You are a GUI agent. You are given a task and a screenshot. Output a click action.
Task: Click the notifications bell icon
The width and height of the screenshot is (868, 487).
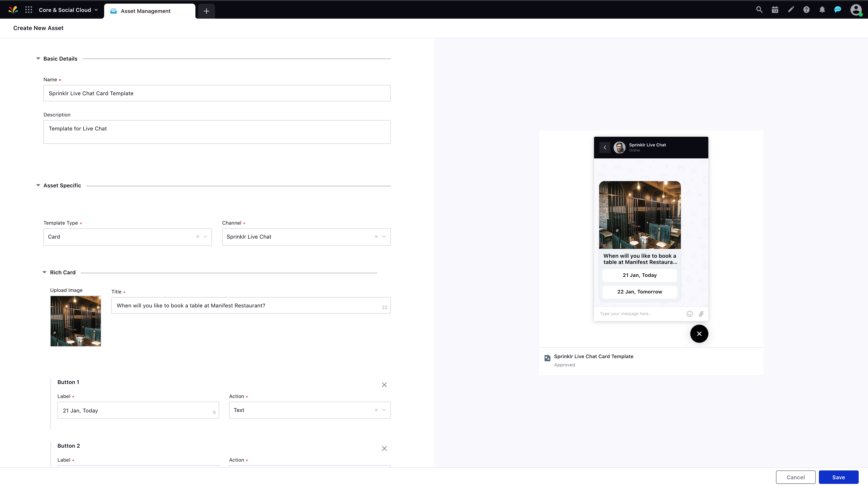pos(822,10)
